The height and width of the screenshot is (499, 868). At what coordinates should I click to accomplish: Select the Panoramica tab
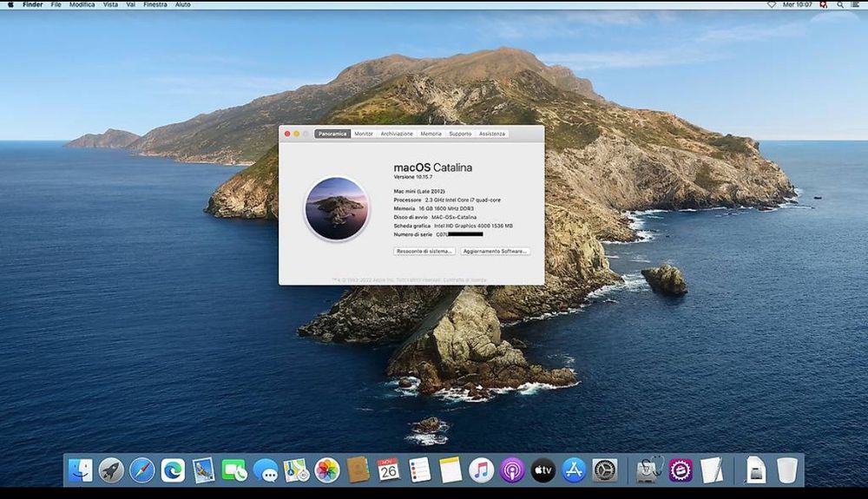(332, 134)
